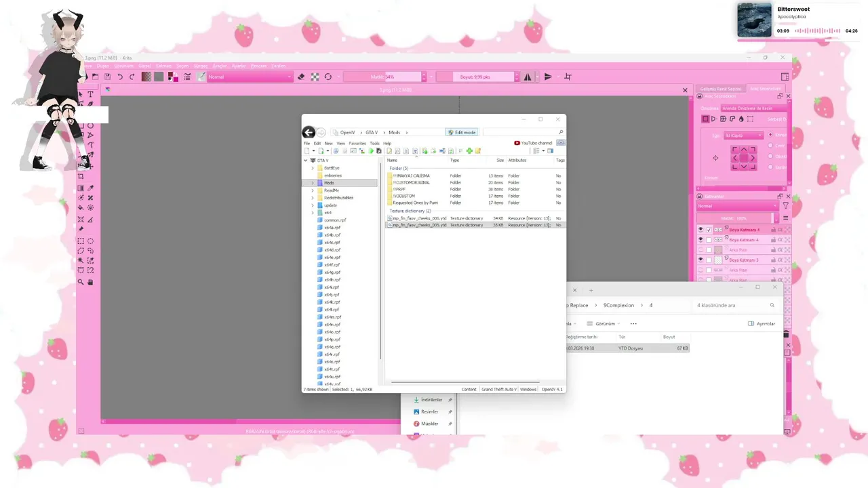Open the YouTube channel link
The image size is (868, 488).
[533, 143]
